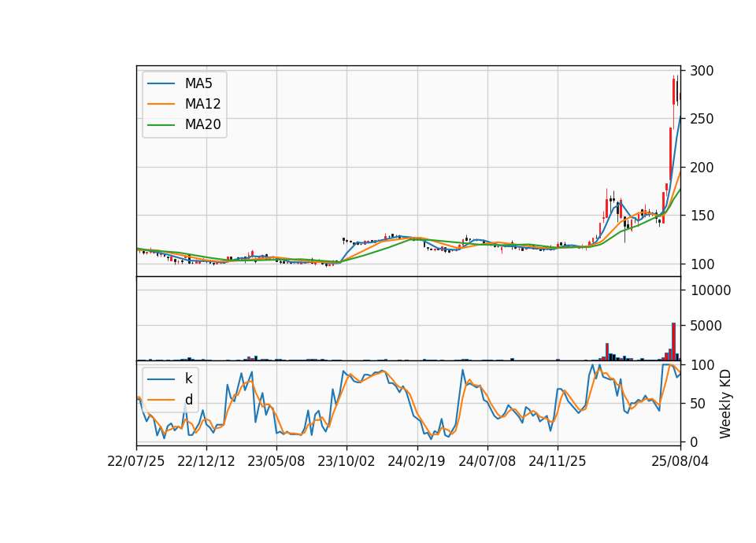The width and height of the screenshot is (756, 543).
Task: Click the Weekly KD axis label
Action: [724, 404]
